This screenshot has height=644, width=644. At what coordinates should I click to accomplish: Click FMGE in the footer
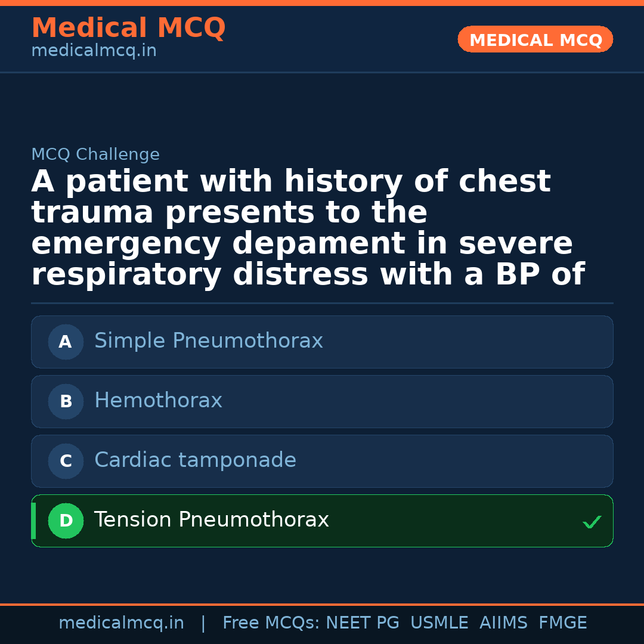coord(562,623)
